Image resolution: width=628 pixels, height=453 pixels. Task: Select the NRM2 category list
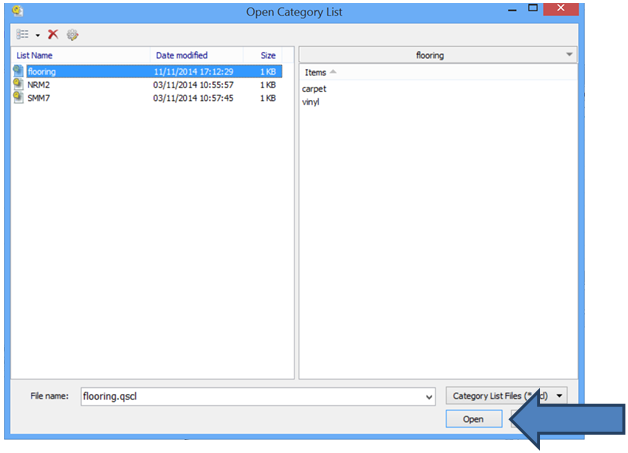39,85
